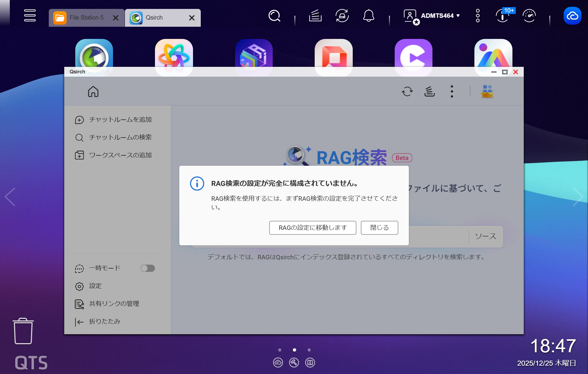Go to first desktop page dot
This screenshot has width=588, height=374.
click(280, 350)
